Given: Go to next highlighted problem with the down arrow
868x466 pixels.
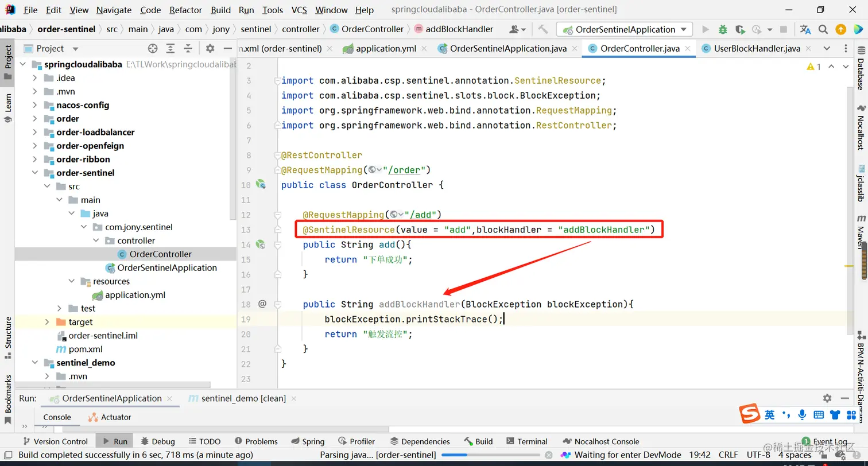Looking at the screenshot, I should coord(846,67).
